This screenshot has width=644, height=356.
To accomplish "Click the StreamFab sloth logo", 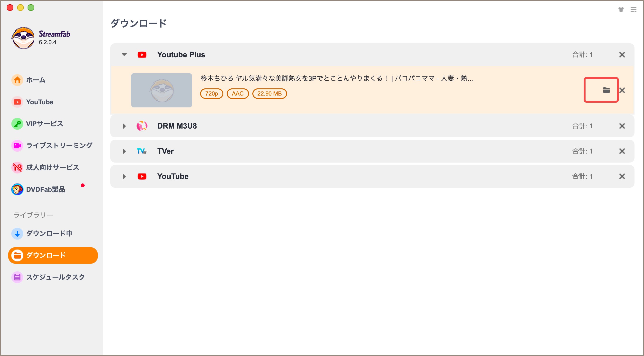I will [23, 38].
